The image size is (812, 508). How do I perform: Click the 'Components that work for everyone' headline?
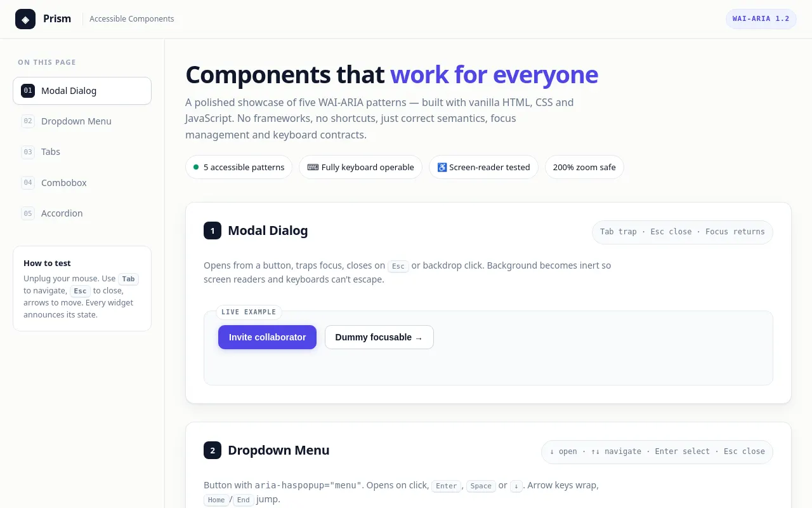[391, 74]
